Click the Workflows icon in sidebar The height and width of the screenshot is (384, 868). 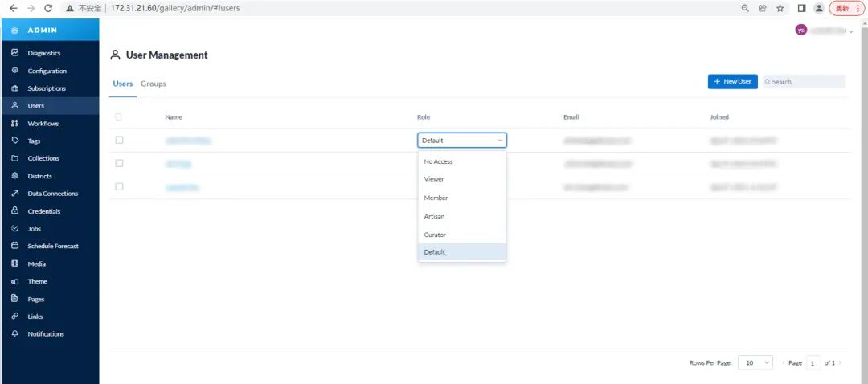[x=15, y=124]
